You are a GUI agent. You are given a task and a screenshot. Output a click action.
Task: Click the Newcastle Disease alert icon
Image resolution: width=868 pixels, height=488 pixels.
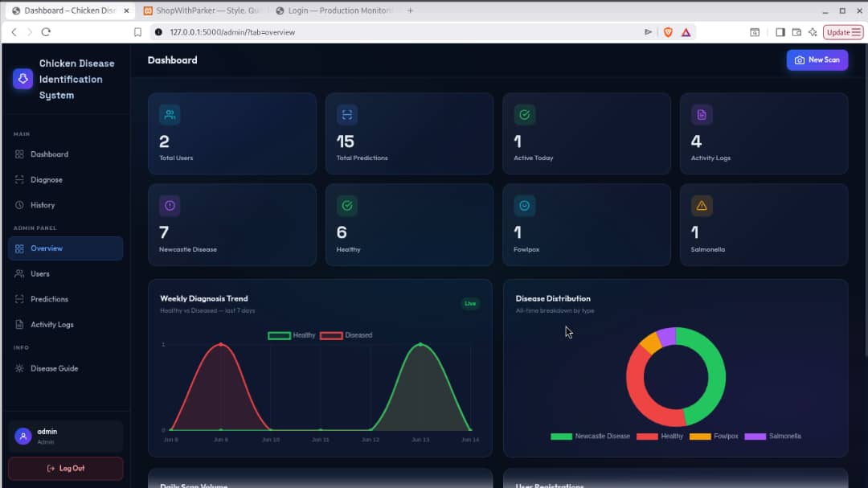[x=170, y=206]
